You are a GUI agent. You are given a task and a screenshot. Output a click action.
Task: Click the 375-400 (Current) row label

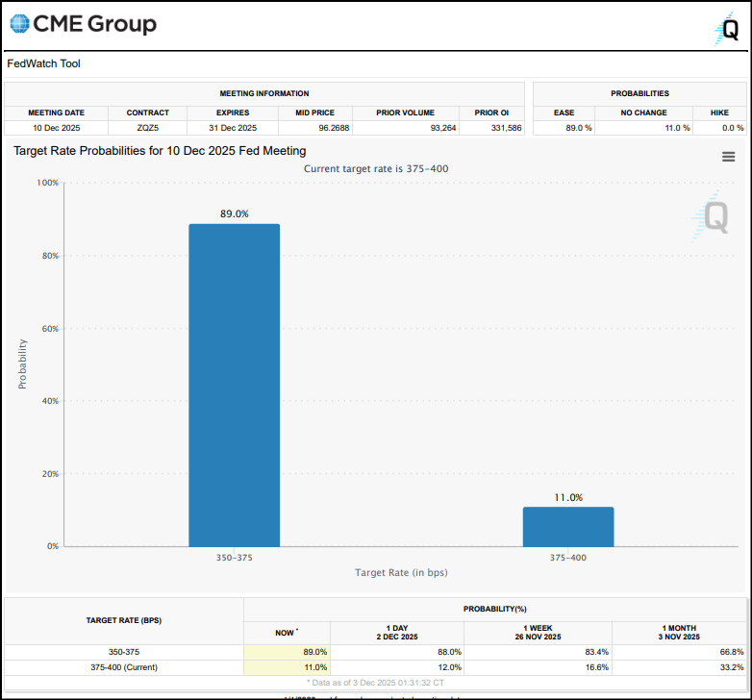(124, 667)
